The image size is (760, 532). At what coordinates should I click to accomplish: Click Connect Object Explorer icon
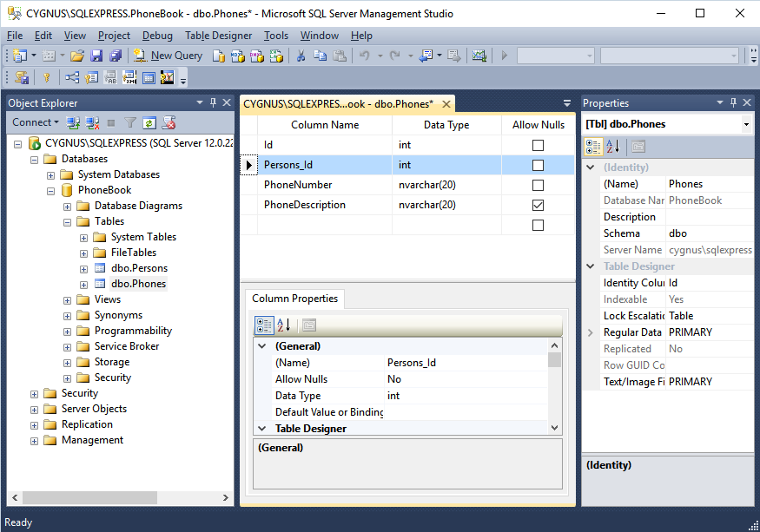73,122
